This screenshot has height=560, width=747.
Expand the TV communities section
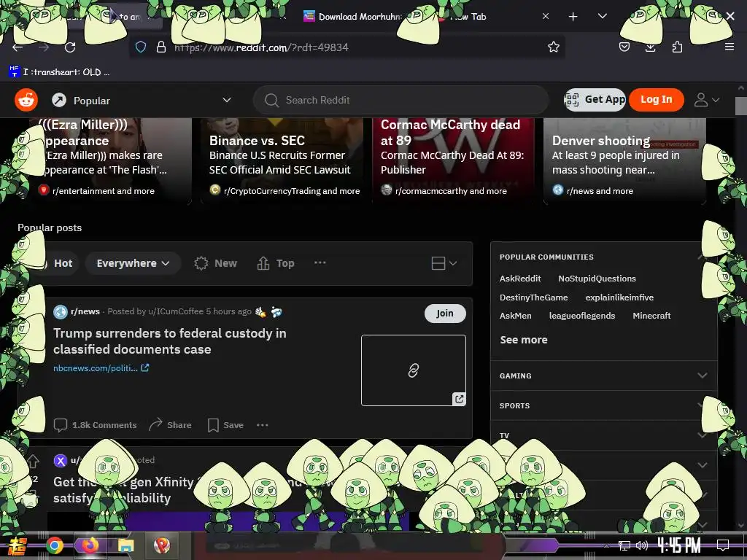coord(603,435)
